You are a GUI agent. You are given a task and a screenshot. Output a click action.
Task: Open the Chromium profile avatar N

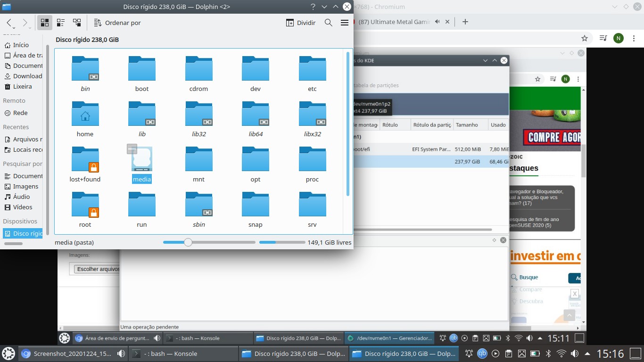(x=619, y=38)
